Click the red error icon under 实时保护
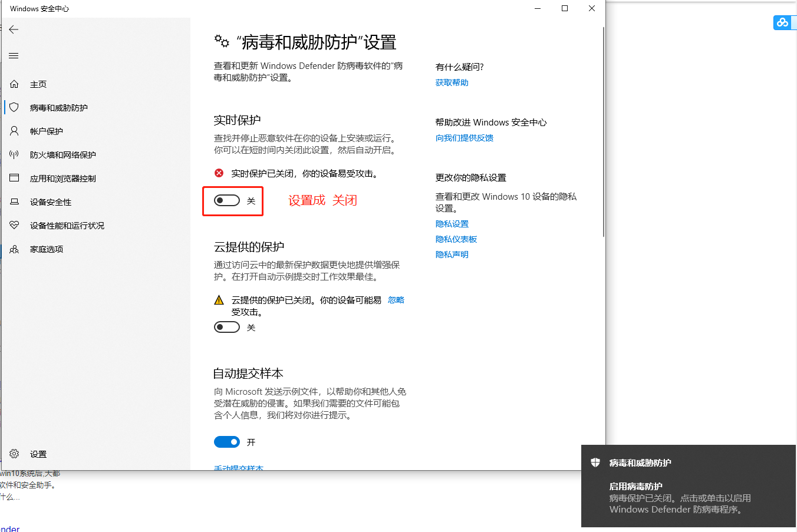 point(219,173)
